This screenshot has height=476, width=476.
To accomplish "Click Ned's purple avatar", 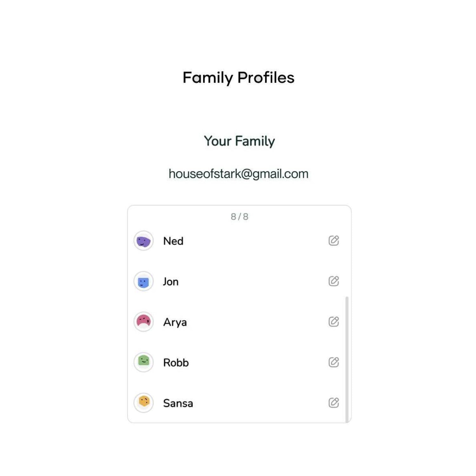I will pyautogui.click(x=143, y=241).
